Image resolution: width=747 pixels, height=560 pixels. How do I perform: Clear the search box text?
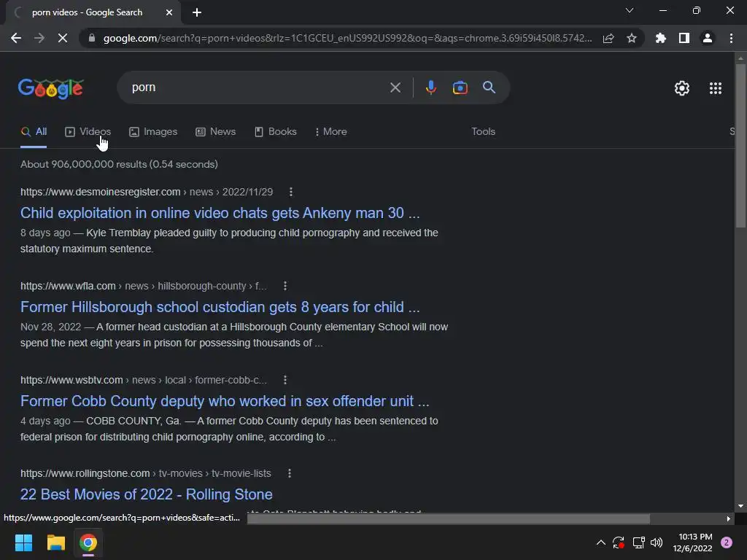(x=395, y=87)
